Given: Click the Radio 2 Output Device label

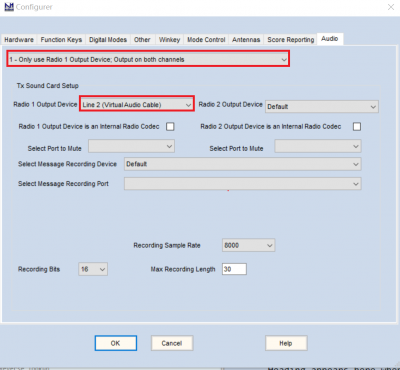Looking at the screenshot, I should [x=230, y=104].
